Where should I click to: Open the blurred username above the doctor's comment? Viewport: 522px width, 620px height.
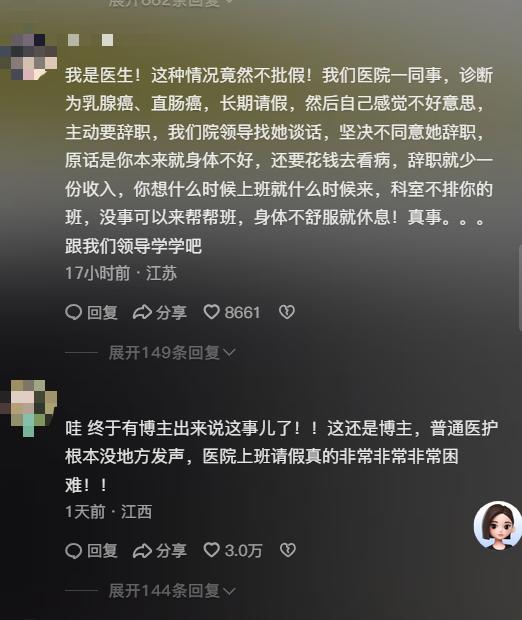(91, 40)
